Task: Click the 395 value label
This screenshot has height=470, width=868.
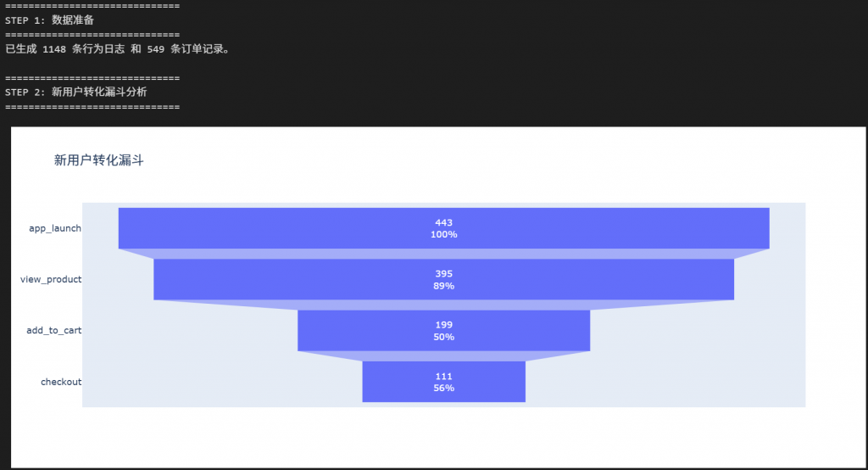Action: [x=443, y=273]
